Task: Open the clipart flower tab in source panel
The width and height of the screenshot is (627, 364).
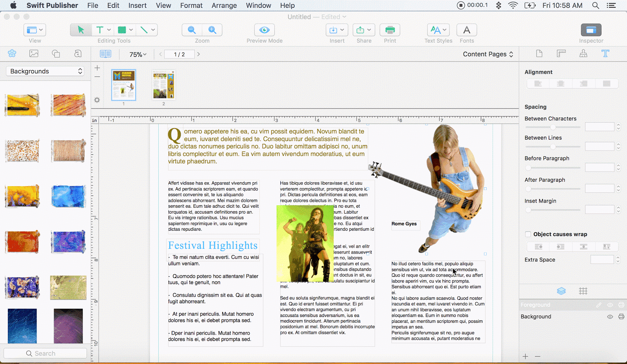Action: click(x=12, y=53)
